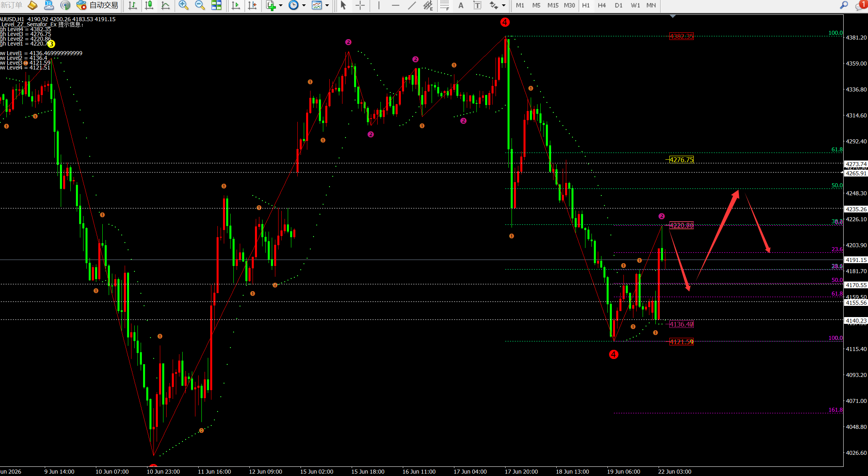Screen dimensions: 868x476
Task: Click the 4382.35 red level label
Action: click(x=682, y=36)
